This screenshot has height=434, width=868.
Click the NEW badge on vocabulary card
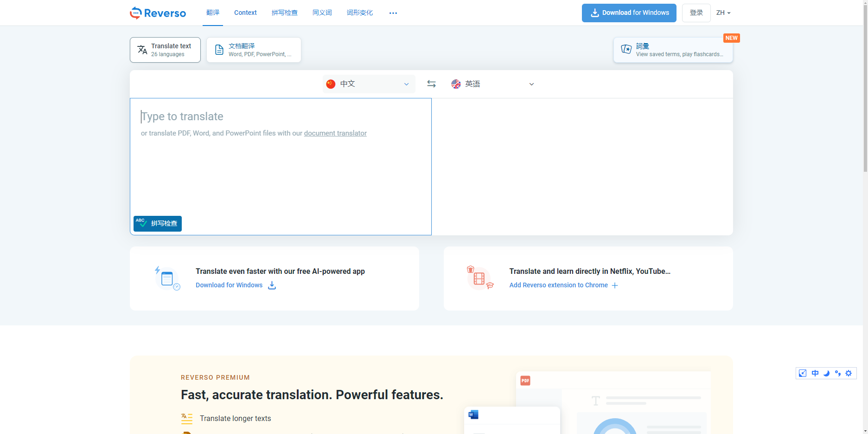[x=731, y=38]
